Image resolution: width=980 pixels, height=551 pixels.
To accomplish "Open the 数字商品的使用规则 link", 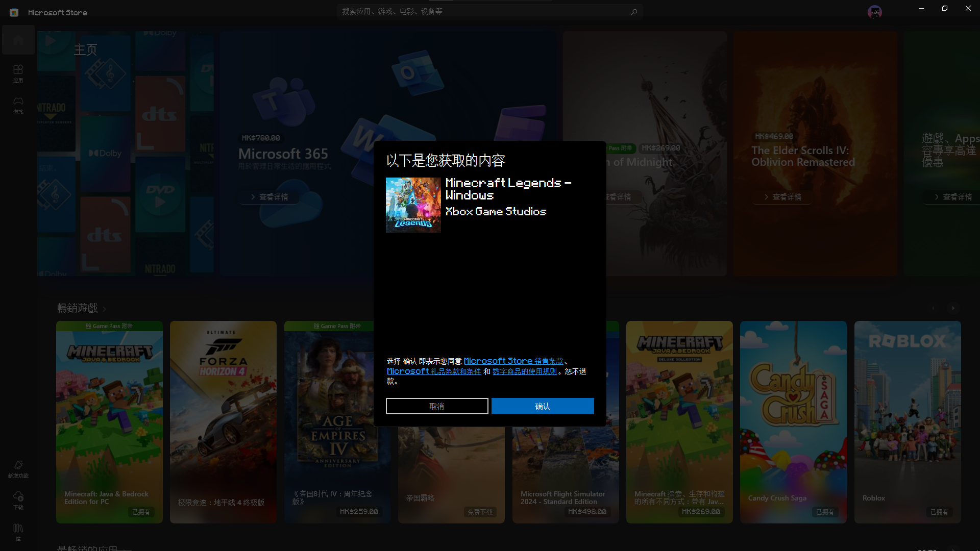I will (525, 371).
